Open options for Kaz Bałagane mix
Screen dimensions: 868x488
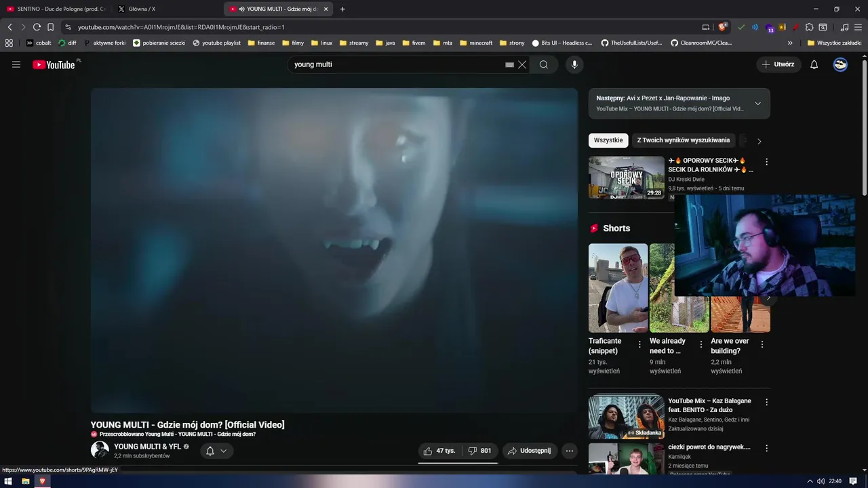767,402
